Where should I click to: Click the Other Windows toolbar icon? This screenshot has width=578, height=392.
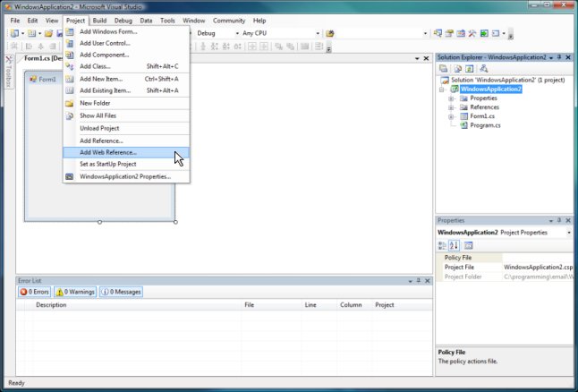(496, 33)
